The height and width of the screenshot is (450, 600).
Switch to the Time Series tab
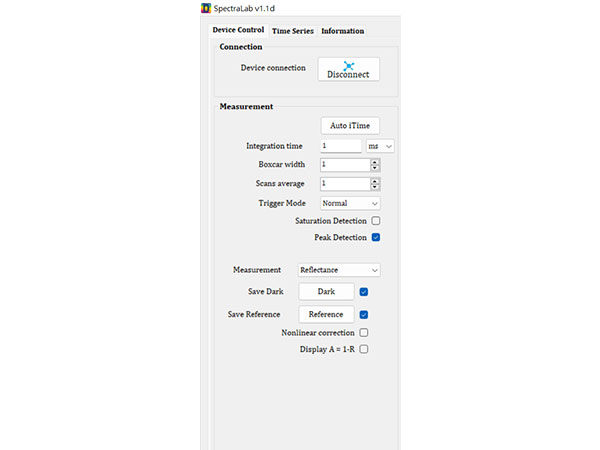point(292,31)
